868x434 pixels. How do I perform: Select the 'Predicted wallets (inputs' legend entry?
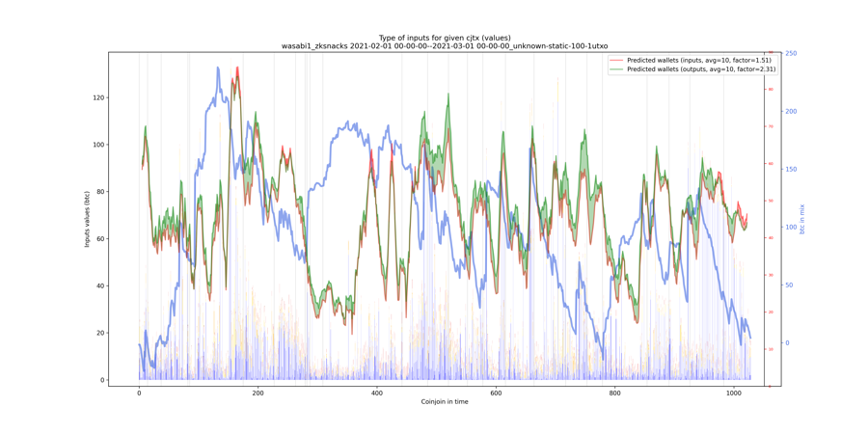tap(691, 60)
